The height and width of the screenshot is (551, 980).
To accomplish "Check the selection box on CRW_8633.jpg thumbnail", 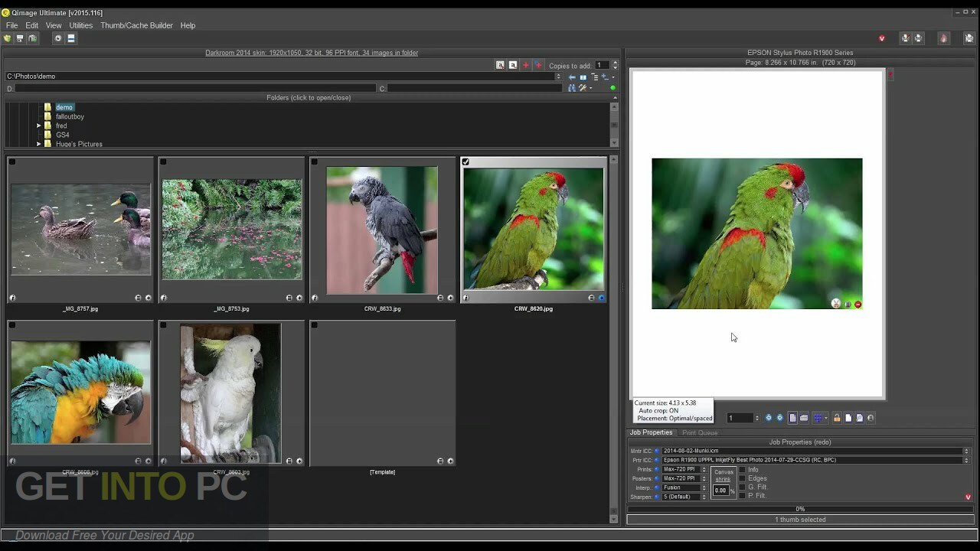I will point(314,162).
